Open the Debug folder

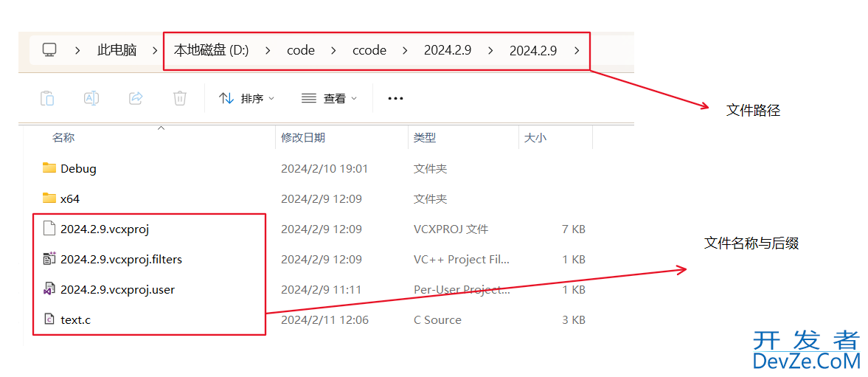tap(78, 168)
